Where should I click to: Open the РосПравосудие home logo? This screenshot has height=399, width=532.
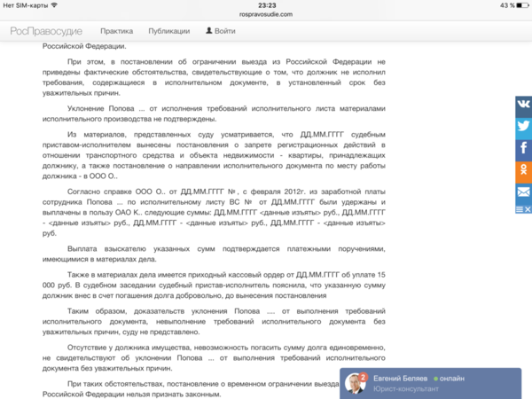(44, 31)
